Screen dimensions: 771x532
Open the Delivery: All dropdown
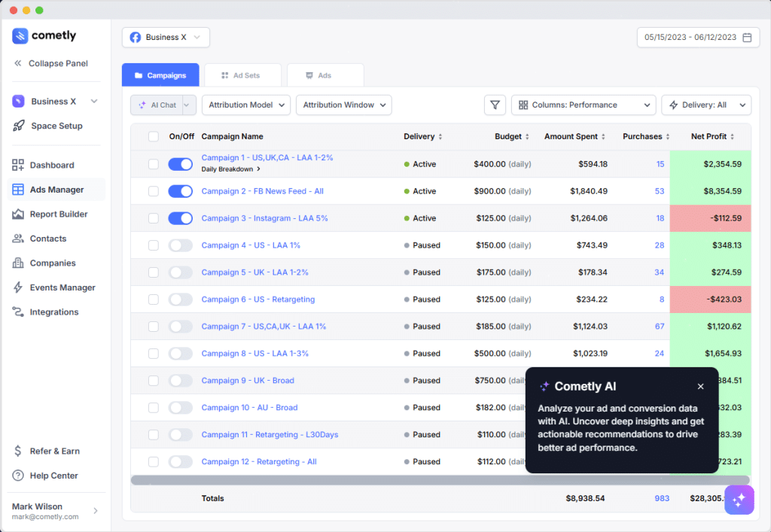pyautogui.click(x=705, y=105)
